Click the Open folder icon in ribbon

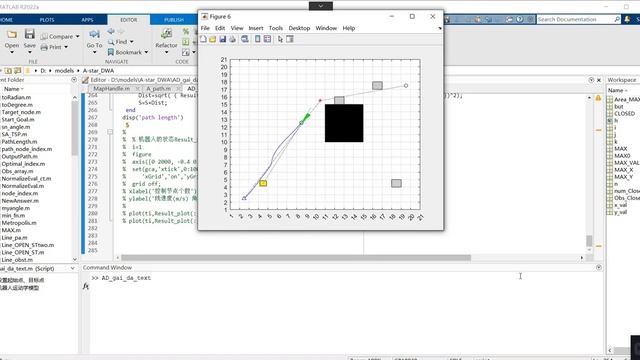pos(12,35)
